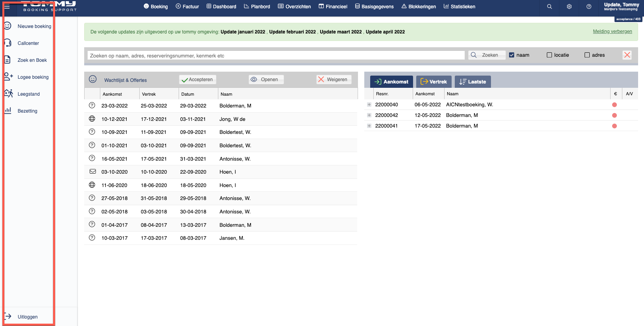Click the Accepteren button
Screen dimensions: 644x326
[x=197, y=80]
